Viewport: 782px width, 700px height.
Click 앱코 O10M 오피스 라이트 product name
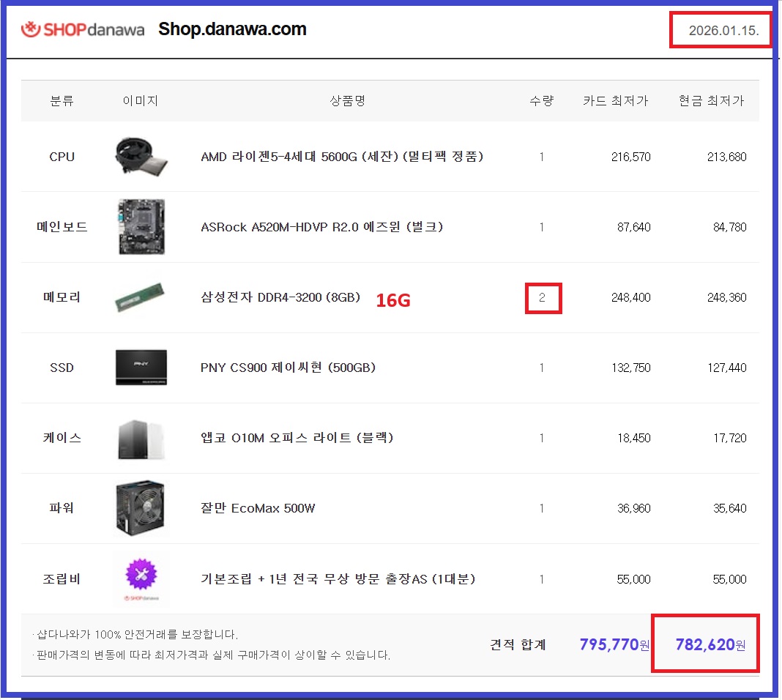pyautogui.click(x=297, y=438)
